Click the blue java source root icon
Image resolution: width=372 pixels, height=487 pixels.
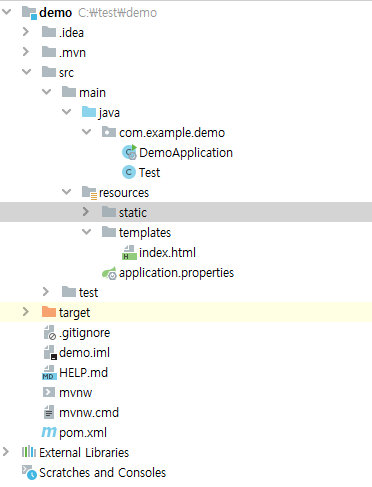pyautogui.click(x=89, y=112)
